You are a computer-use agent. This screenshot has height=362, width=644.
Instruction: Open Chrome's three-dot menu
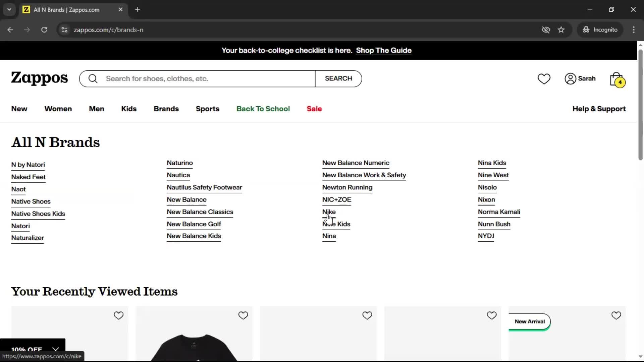(634, 30)
